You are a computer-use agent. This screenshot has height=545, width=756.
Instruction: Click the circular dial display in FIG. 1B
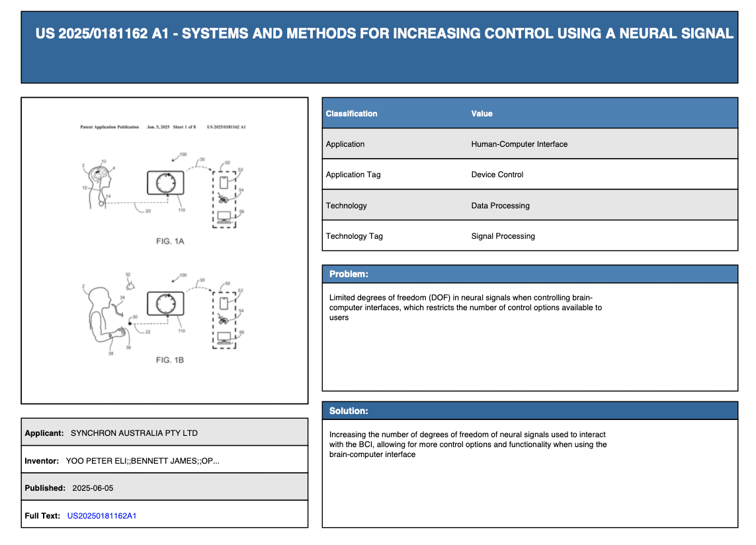pos(164,303)
